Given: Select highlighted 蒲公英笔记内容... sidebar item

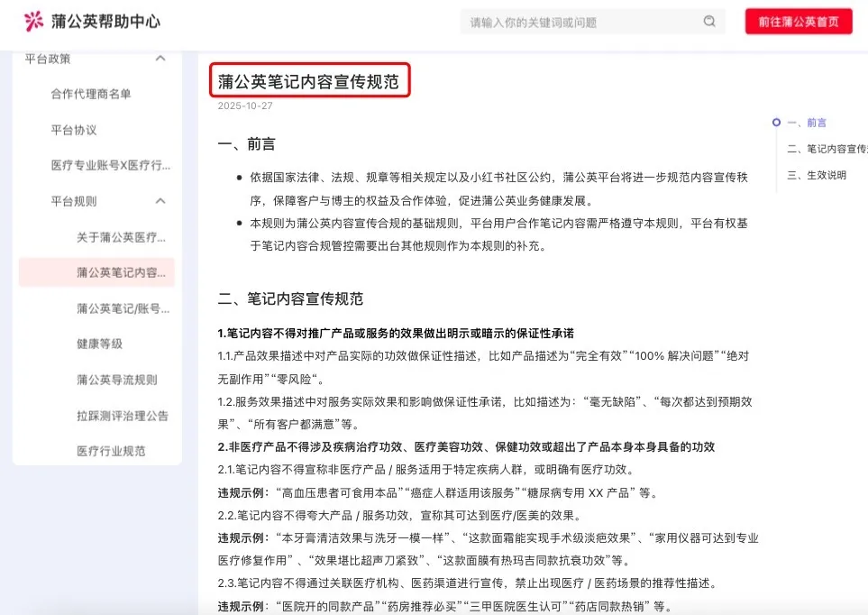Looking at the screenshot, I should [96, 272].
